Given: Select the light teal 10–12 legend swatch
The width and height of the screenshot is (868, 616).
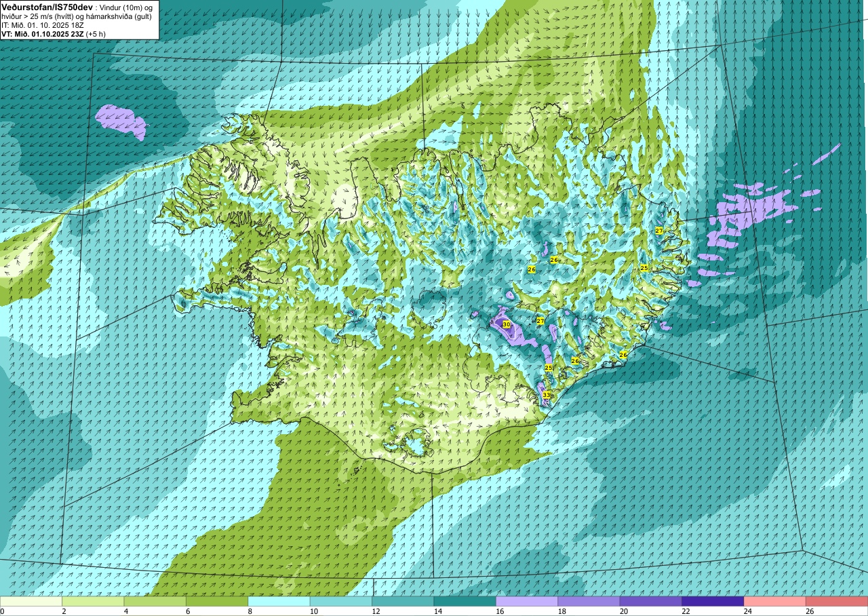Looking at the screenshot, I should point(341,602).
